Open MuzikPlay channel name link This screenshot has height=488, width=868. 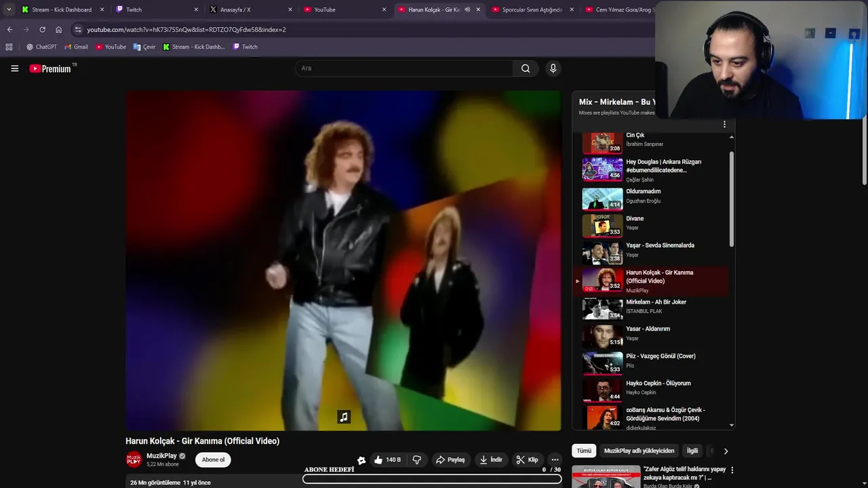tap(161, 456)
